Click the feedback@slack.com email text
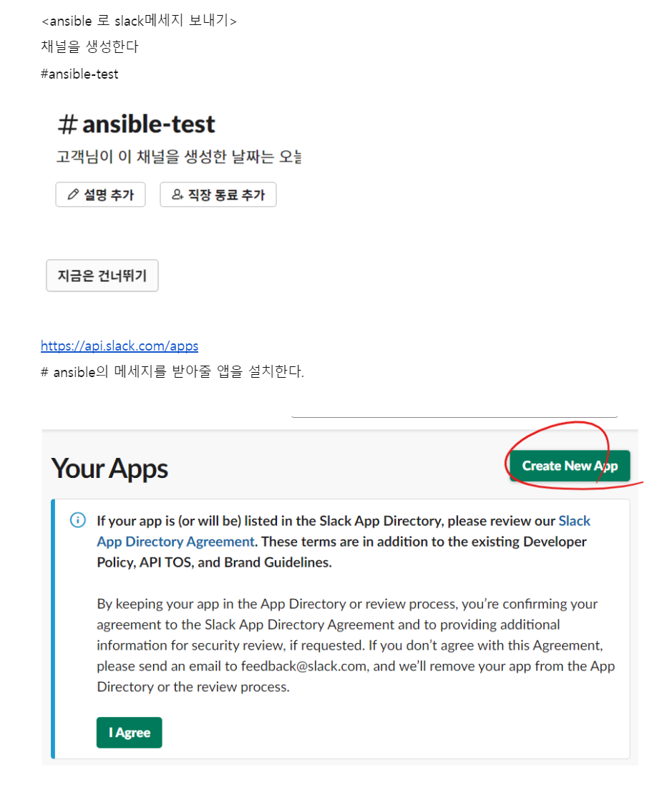 [x=303, y=666]
